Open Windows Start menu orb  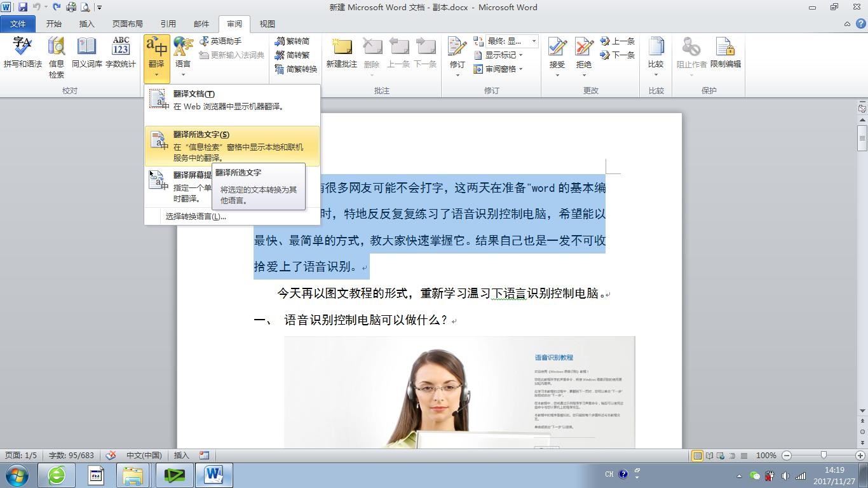pyautogui.click(x=17, y=475)
